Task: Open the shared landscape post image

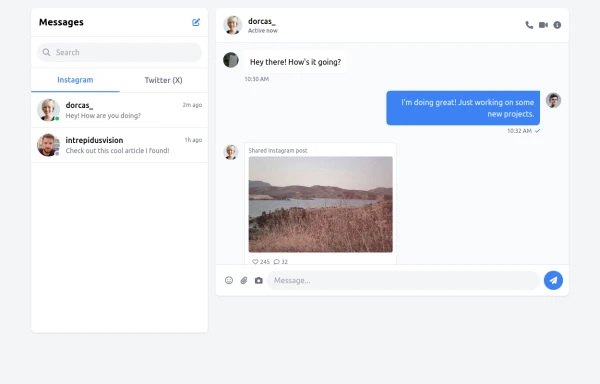Action: (x=321, y=204)
